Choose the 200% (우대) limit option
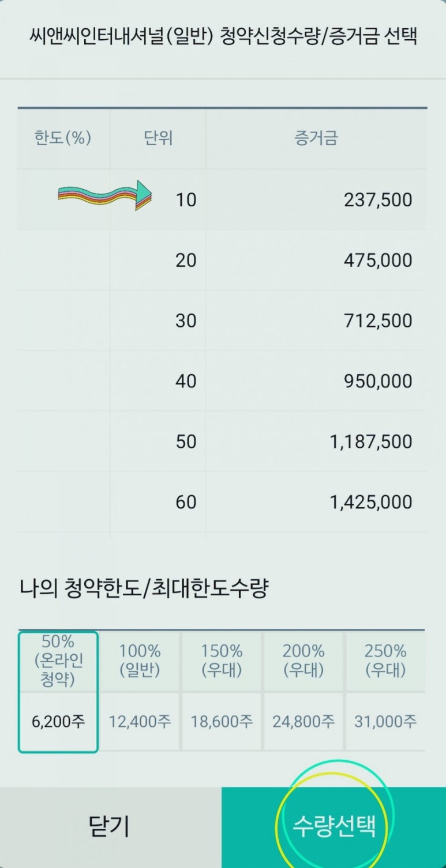The width and height of the screenshot is (446, 868). pyautogui.click(x=303, y=661)
